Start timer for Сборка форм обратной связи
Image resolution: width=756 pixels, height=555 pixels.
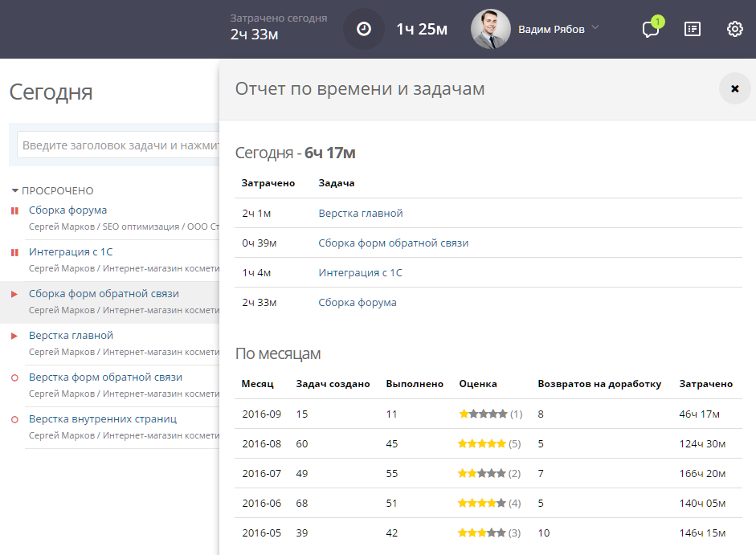[x=14, y=294]
